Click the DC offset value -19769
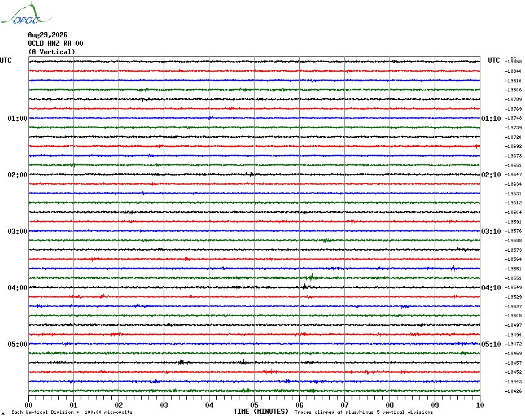 click(513, 109)
